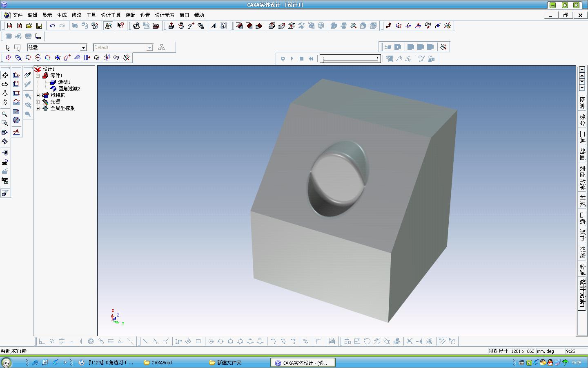Switch to the 金属 catalog tab
588x368 pixels.
click(x=582, y=269)
